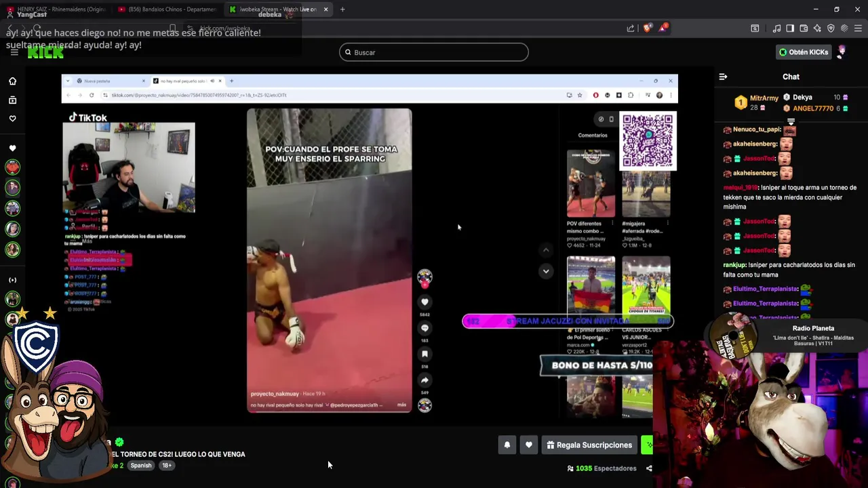868x488 pixels.
Task: Click username Nenuco_tu_papi in chat
Action: 756,129
